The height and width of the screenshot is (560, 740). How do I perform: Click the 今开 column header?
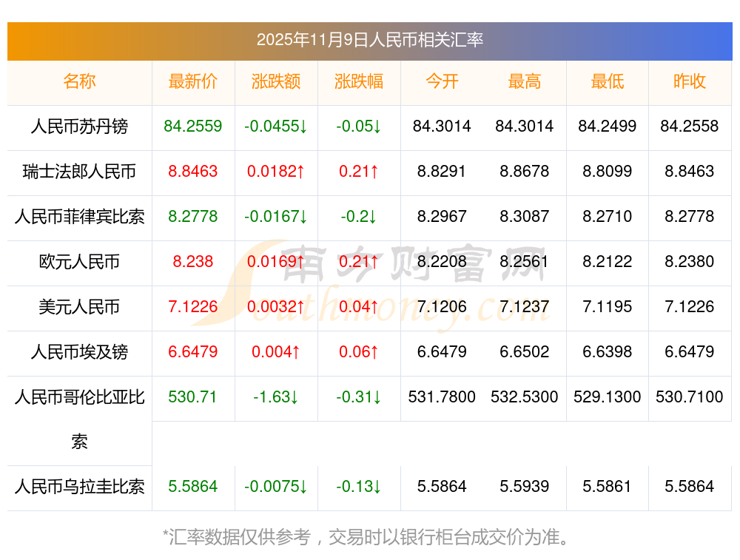[442, 81]
